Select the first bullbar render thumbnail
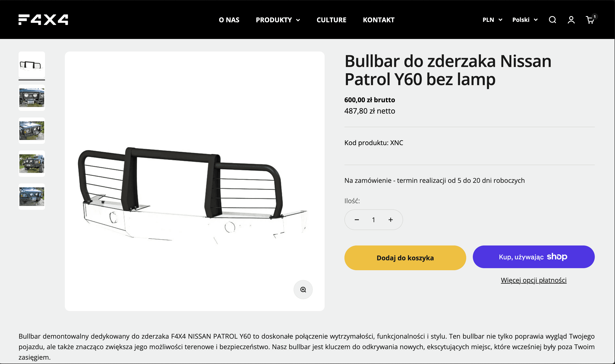 [x=32, y=65]
